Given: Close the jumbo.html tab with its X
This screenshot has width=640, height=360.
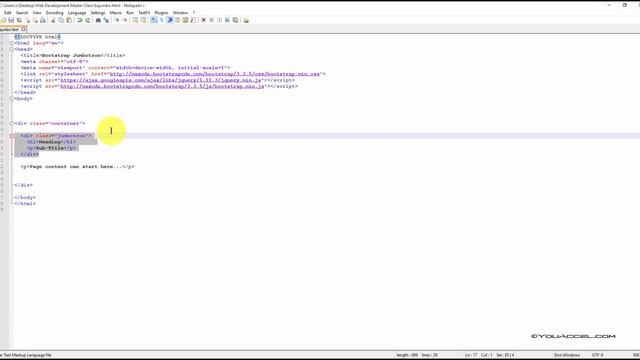Looking at the screenshot, I should 23,29.
